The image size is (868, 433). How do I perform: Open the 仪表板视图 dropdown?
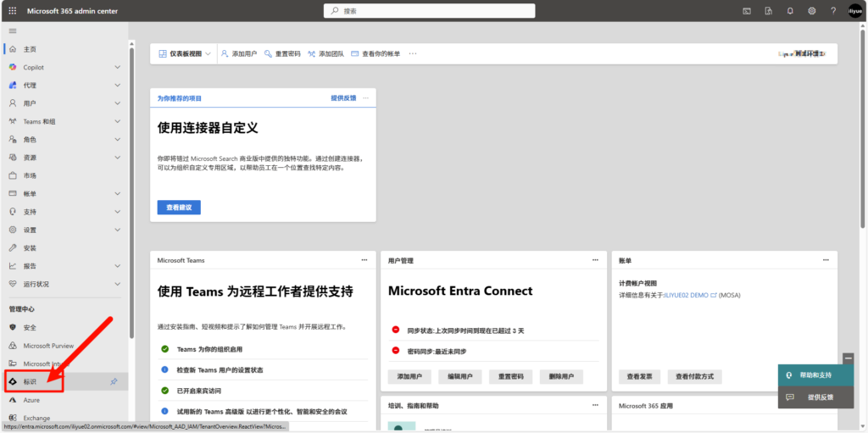[186, 53]
